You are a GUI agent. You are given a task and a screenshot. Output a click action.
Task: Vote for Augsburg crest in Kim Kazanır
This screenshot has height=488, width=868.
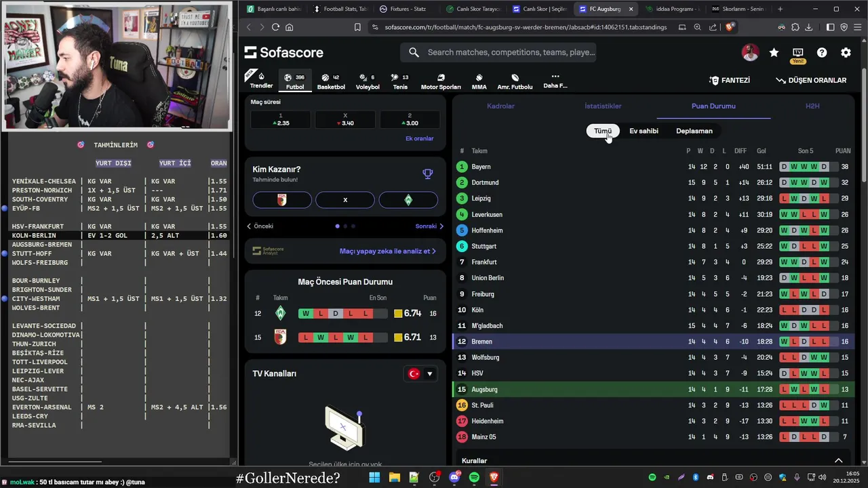[282, 200]
